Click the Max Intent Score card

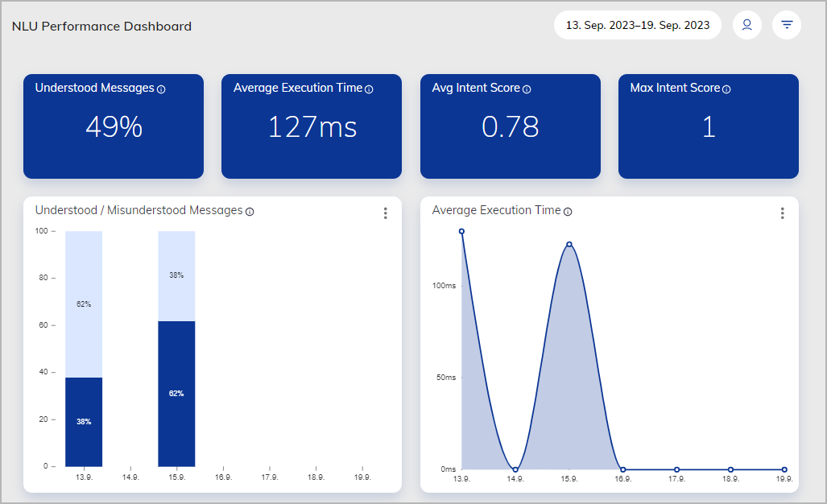[x=708, y=126]
